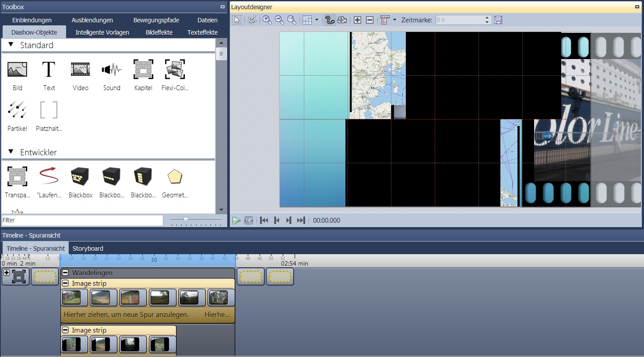Reset zoom to 1:1 in Layoutdesigner

click(292, 20)
